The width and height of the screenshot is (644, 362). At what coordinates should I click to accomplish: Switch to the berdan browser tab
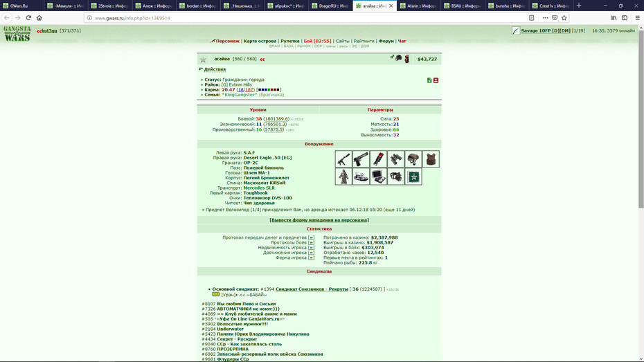(x=197, y=6)
